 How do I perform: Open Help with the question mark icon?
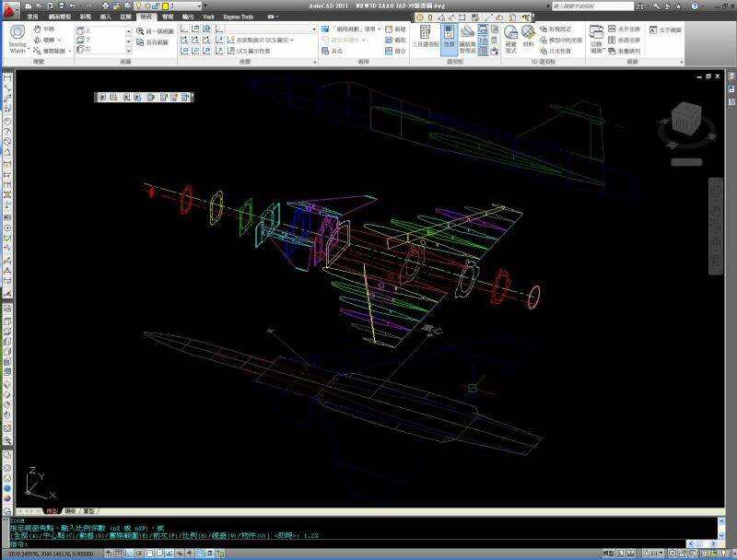pos(695,6)
